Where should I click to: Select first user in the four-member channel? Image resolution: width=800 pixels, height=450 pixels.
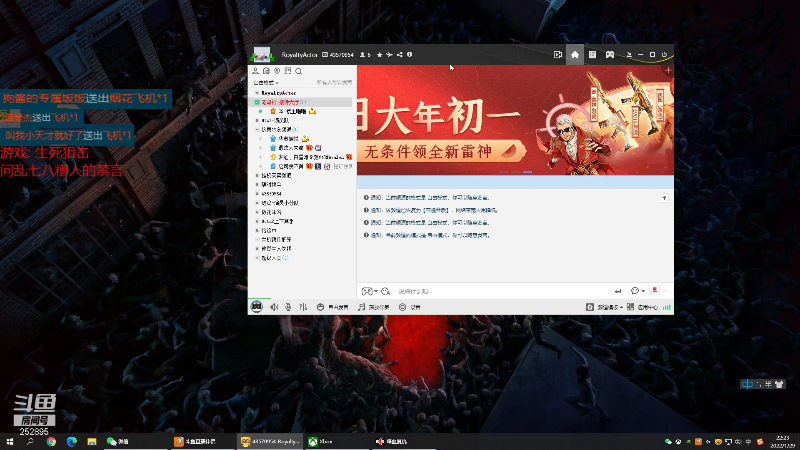pos(289,139)
